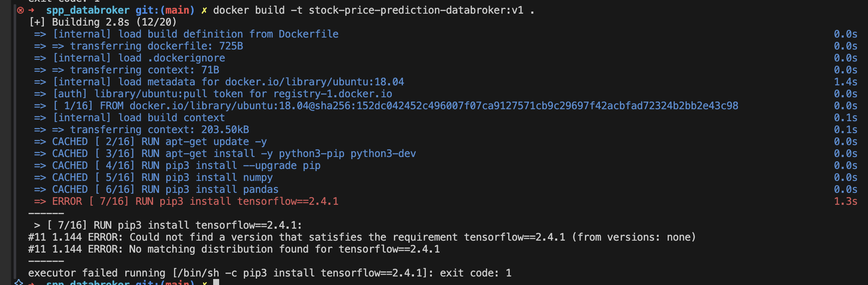Click the /bin/sh path in executor failed line
868x285 pixels.
[198, 273]
